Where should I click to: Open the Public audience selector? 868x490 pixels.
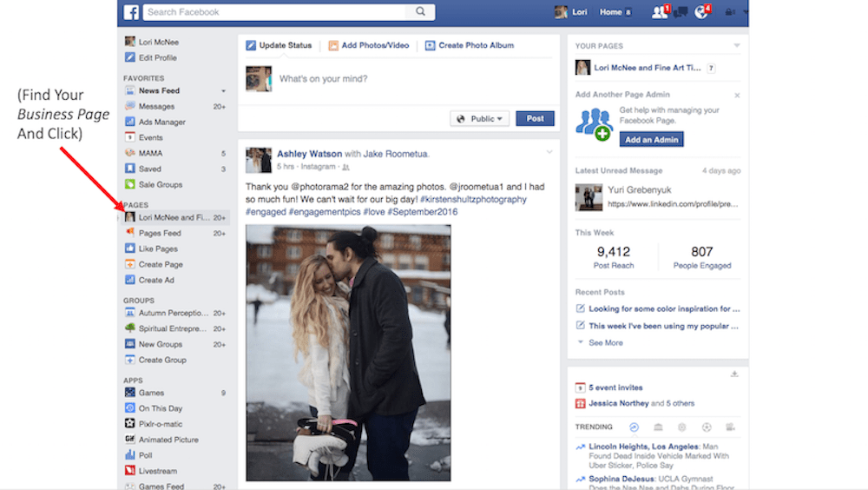[479, 119]
